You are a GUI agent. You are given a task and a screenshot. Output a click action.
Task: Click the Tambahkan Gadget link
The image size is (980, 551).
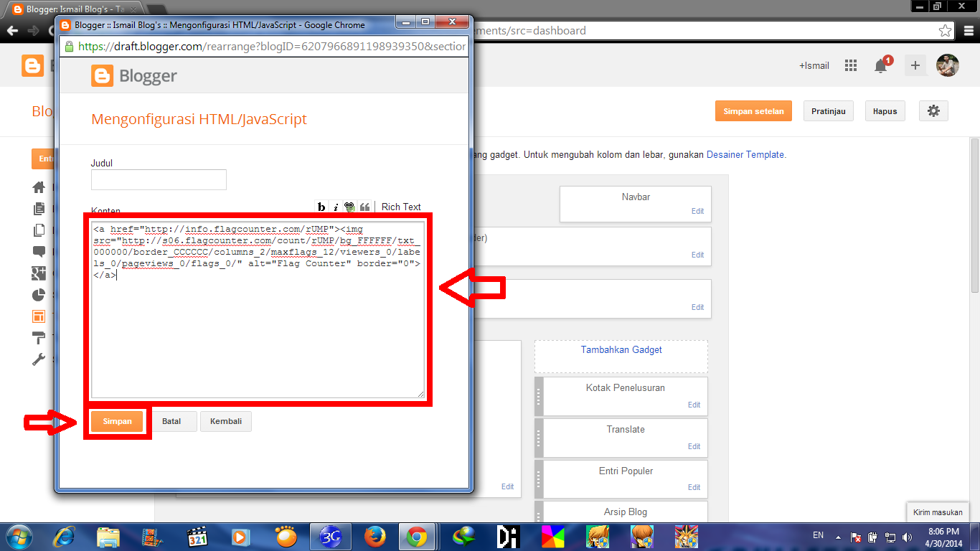tap(621, 350)
